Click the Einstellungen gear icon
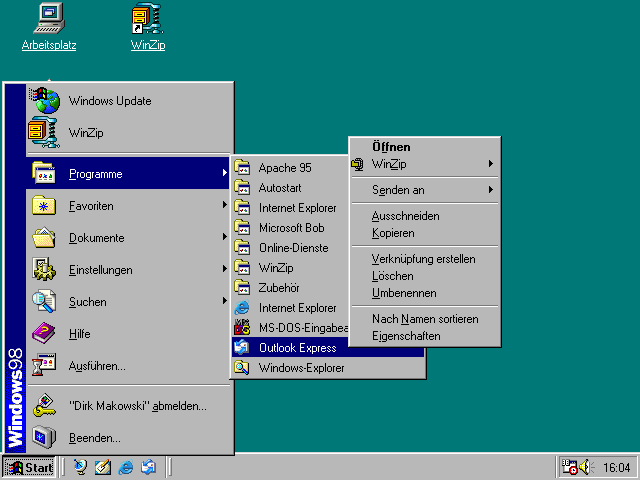The height and width of the screenshot is (480, 640). [x=44, y=269]
